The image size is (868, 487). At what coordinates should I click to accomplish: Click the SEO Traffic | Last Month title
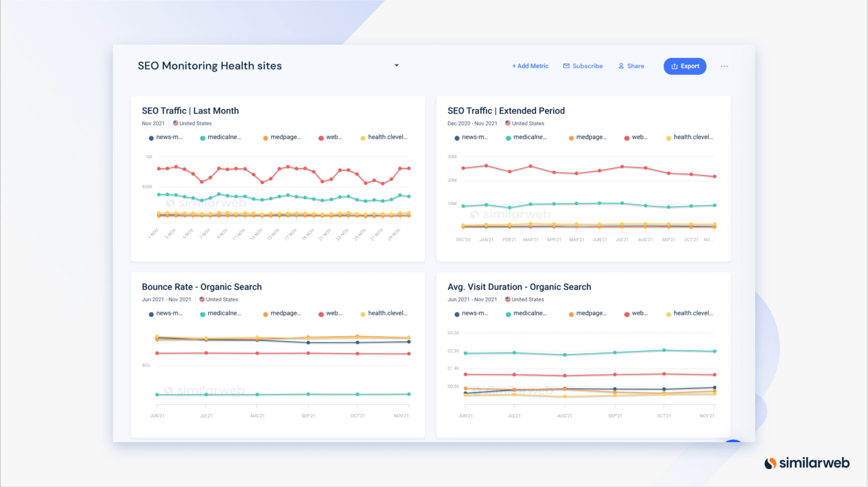(190, 111)
